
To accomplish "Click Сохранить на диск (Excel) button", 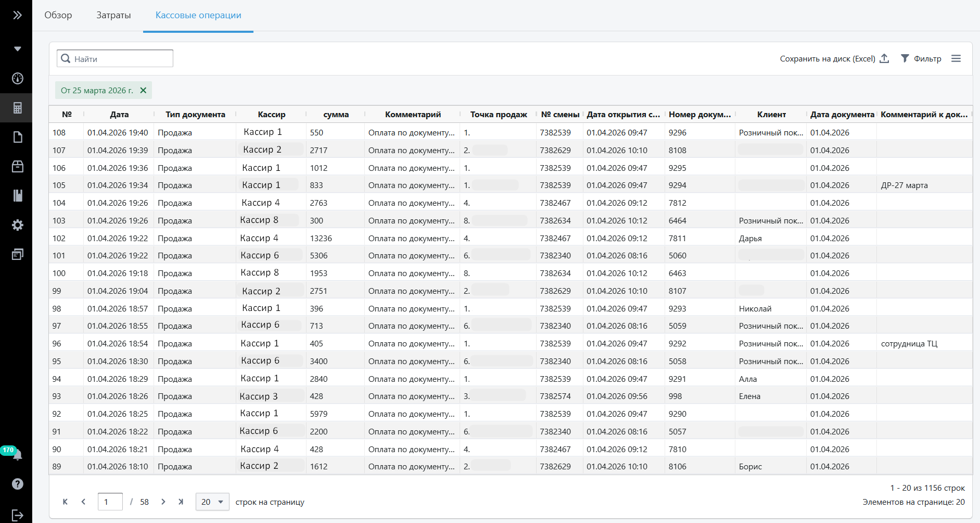I will (x=834, y=59).
